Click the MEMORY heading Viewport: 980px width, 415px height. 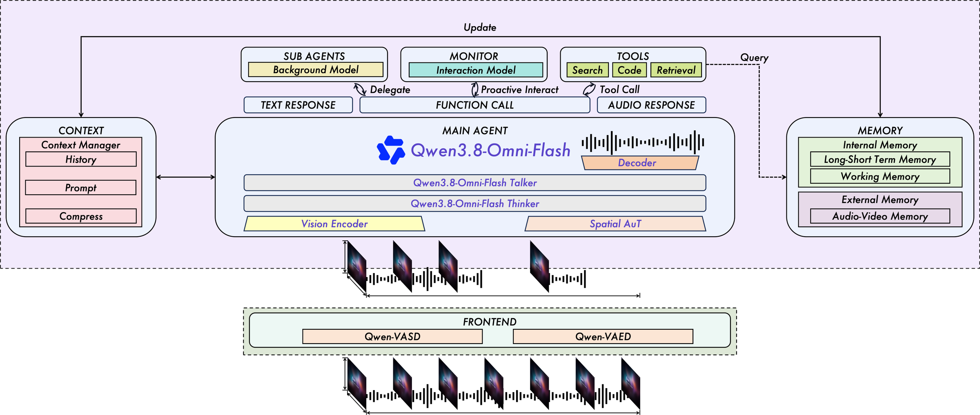click(880, 131)
